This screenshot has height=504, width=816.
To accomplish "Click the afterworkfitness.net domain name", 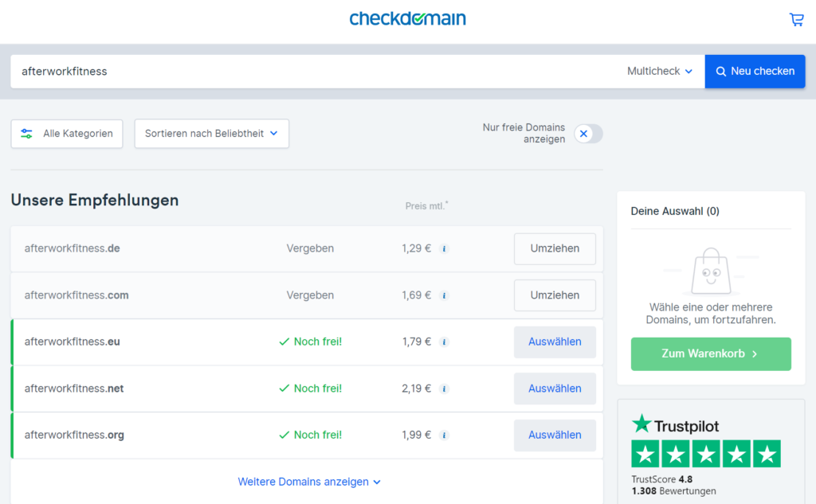I will click(x=74, y=389).
